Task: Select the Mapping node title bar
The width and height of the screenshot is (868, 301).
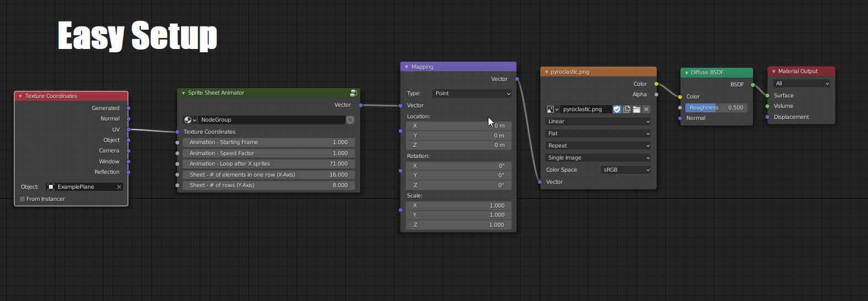Action: pos(458,67)
